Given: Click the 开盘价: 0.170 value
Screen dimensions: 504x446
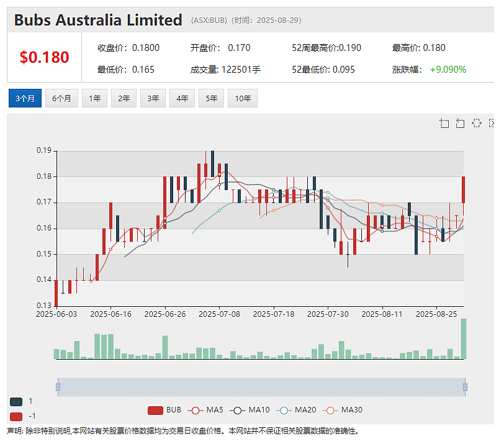Looking at the screenshot, I should [220, 48].
